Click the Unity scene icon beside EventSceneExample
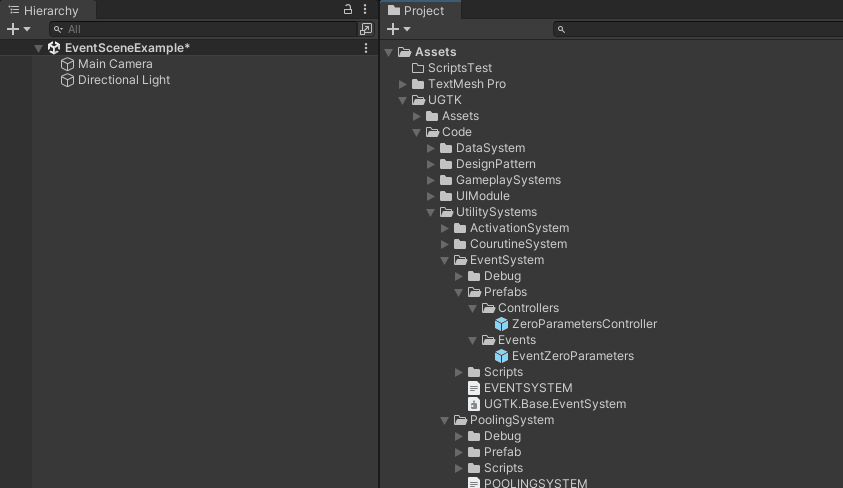843x488 pixels. click(54, 48)
